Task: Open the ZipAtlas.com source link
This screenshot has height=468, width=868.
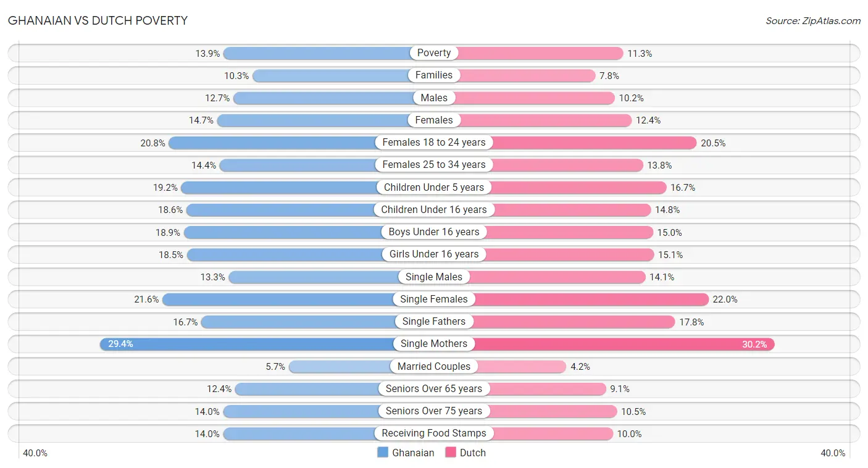Action: tap(813, 20)
